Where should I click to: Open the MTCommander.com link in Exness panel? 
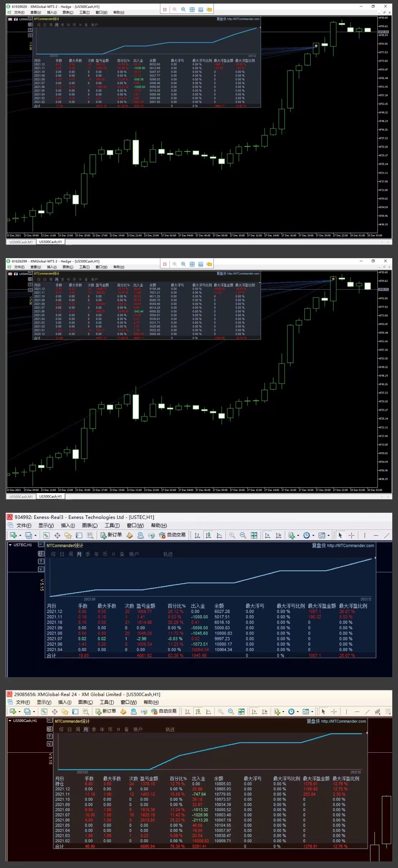(350, 546)
